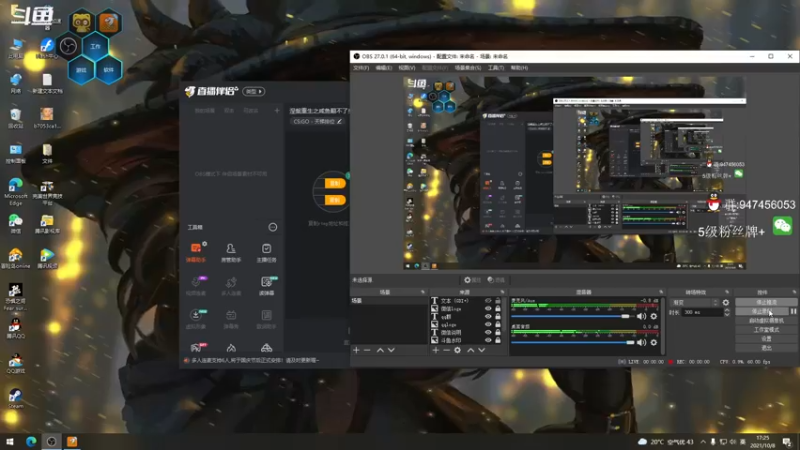This screenshot has height=450, width=800.
Task: Toggle lock on the qq群 source
Action: (x=498, y=317)
